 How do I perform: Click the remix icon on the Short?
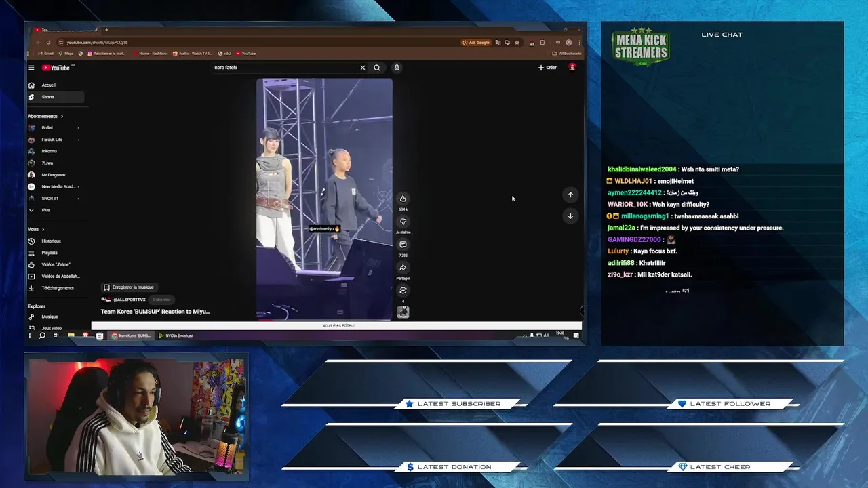click(x=403, y=291)
